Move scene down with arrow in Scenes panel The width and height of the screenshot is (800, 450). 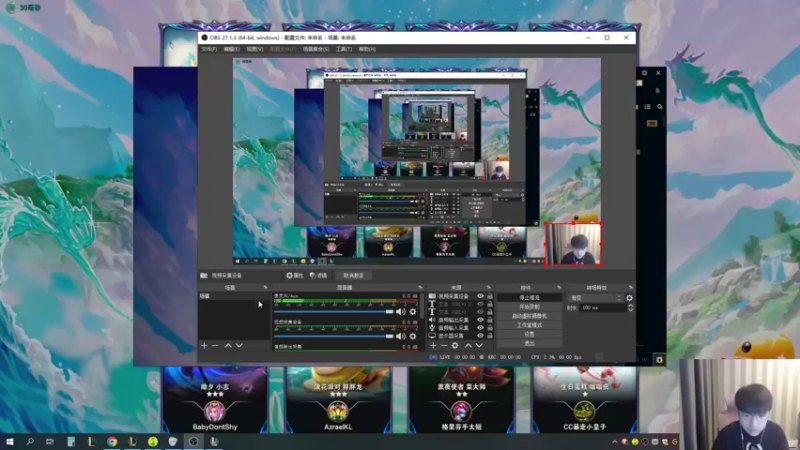[239, 345]
